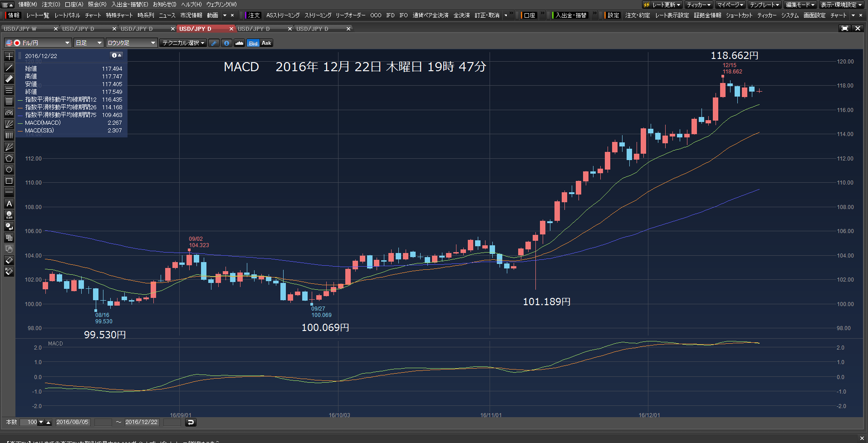Click the 指数平滑移動平均線期間75 legend row
The width and height of the screenshot is (868, 443).
pyautogui.click(x=70, y=115)
